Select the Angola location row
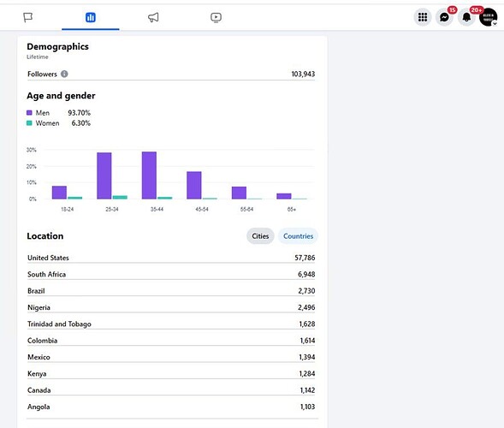The height and width of the screenshot is (428, 504). [171, 407]
